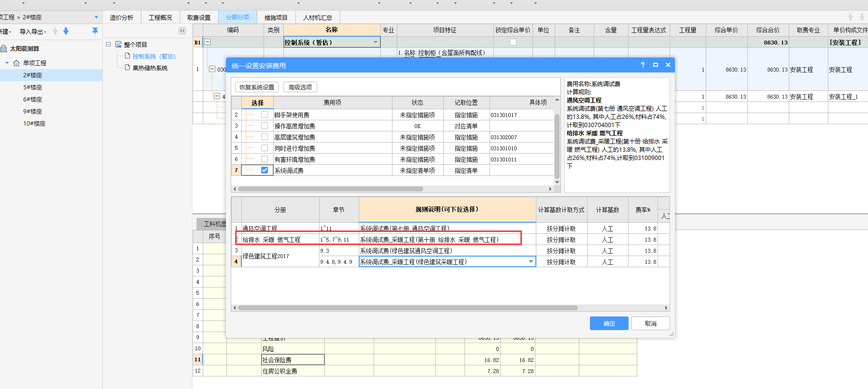Select 集热储热系统 in the tree
The height and width of the screenshot is (389, 868).
pyautogui.click(x=150, y=68)
